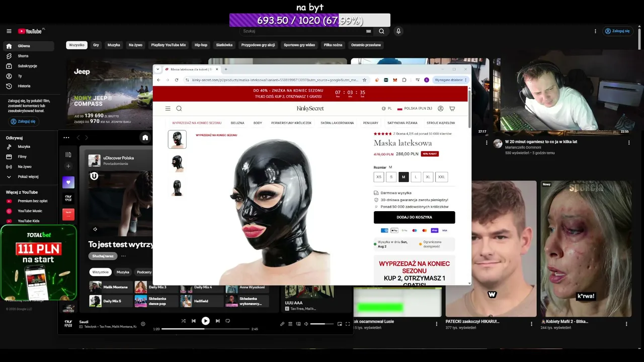Go back to the previous Spotify track
The width and height of the screenshot is (644, 362).
click(193, 321)
